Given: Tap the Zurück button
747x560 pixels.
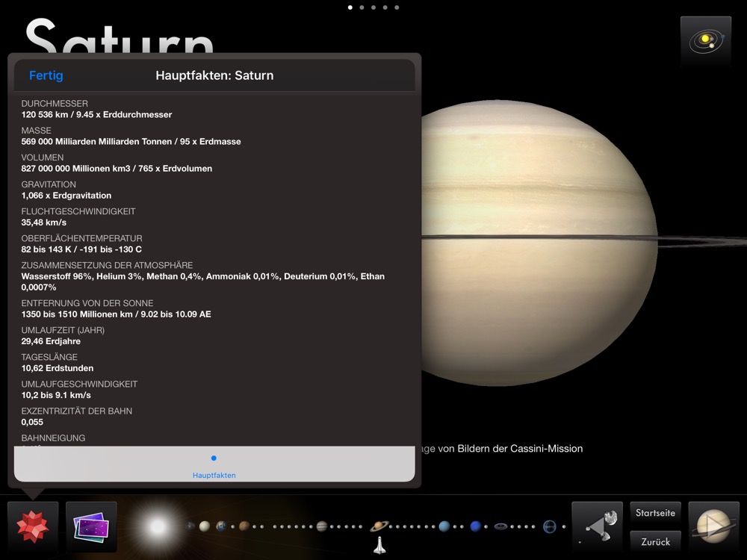Looking at the screenshot, I should tap(656, 542).
